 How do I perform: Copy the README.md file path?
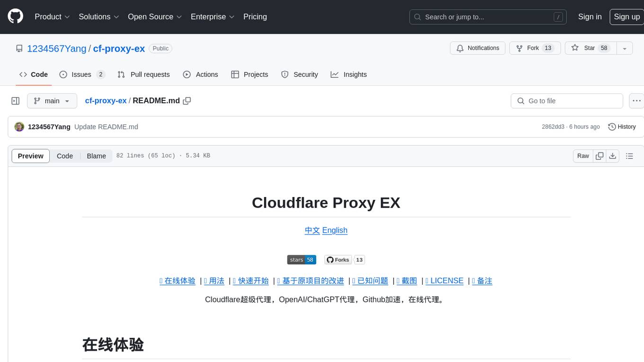187,100
